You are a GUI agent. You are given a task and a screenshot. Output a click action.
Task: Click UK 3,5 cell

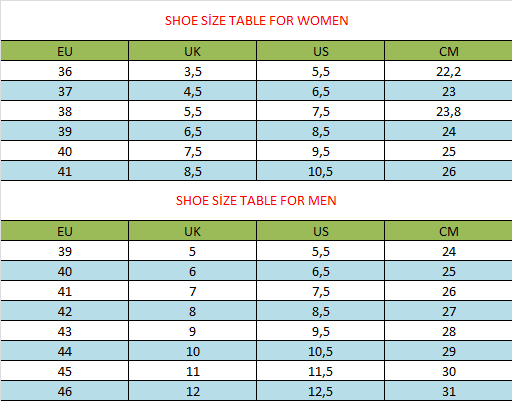click(192, 71)
